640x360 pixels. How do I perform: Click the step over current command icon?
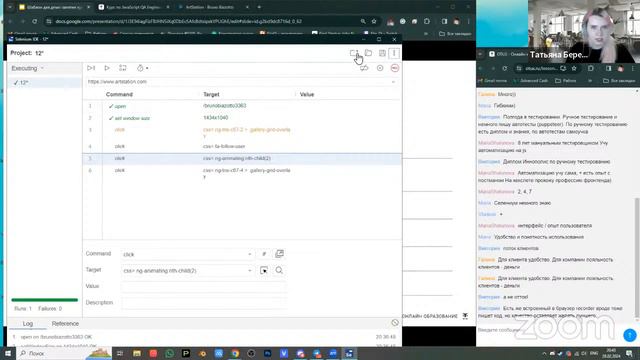tap(123, 68)
